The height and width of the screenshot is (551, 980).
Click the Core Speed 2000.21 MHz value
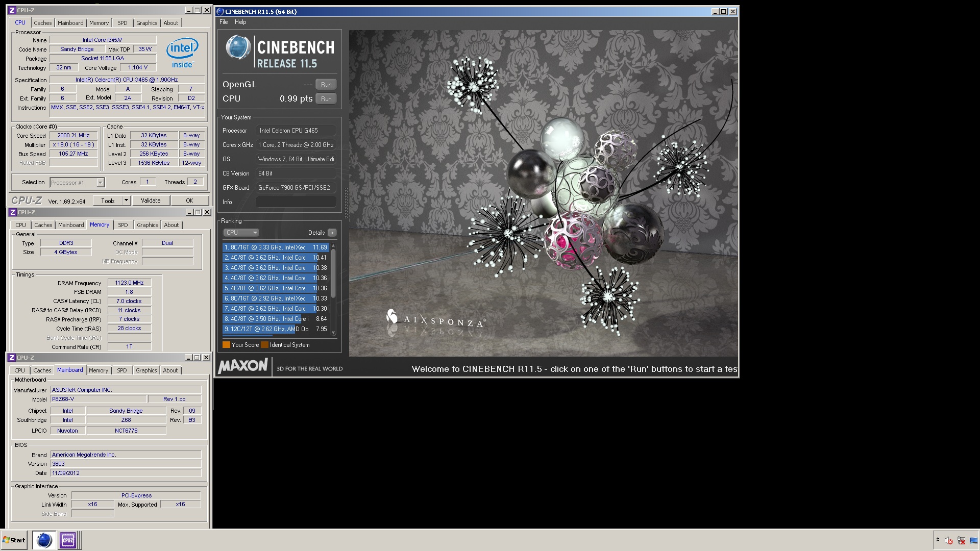click(x=73, y=136)
